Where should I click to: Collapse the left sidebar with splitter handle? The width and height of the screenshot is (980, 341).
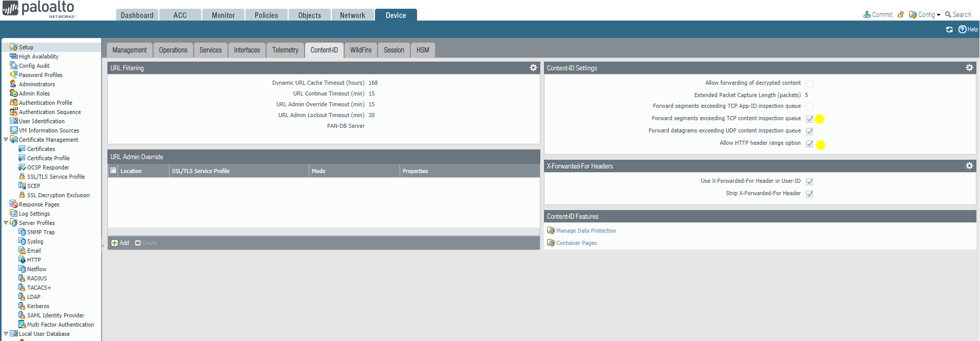point(102,245)
